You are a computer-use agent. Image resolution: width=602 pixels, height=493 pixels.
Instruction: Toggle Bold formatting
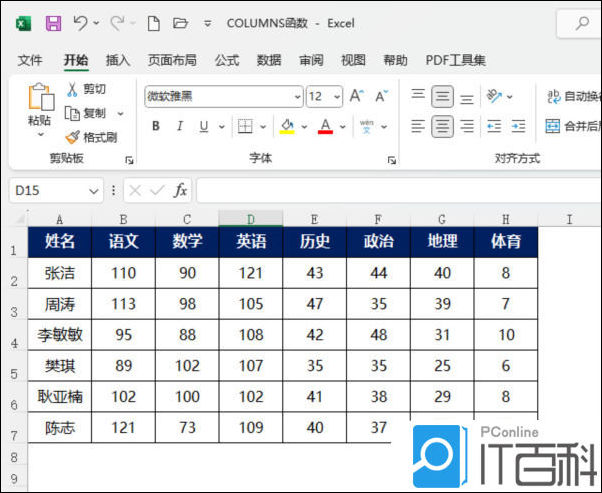tap(156, 126)
